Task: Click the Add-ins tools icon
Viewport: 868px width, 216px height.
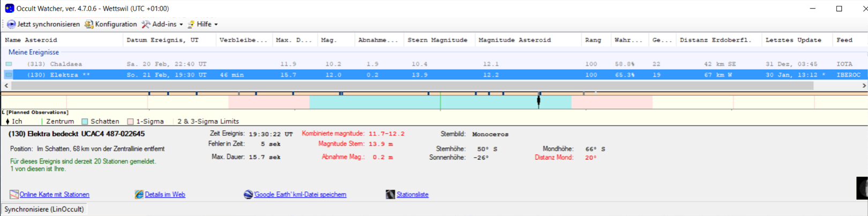Action: [146, 24]
